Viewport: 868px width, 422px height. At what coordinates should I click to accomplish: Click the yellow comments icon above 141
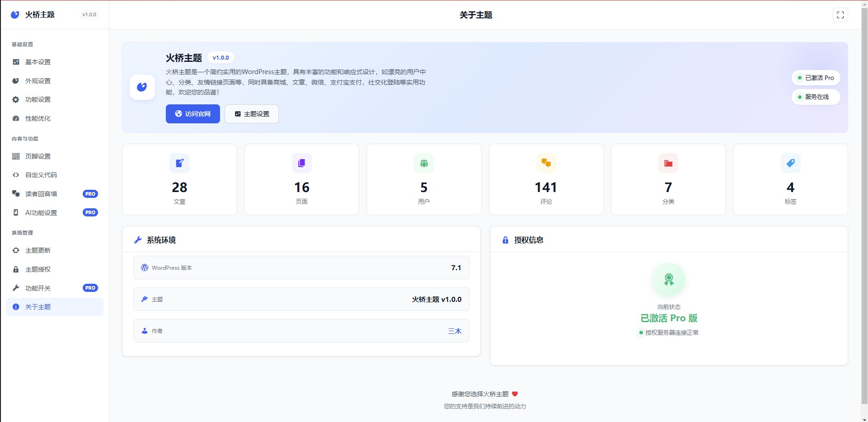click(x=546, y=163)
